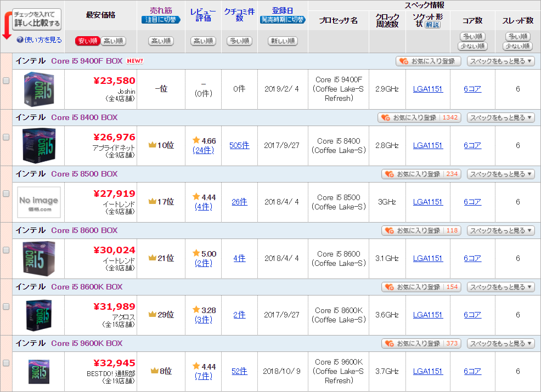
Task: Click the 8位 crown ranking for Core i5 9600K
Action: (x=161, y=371)
